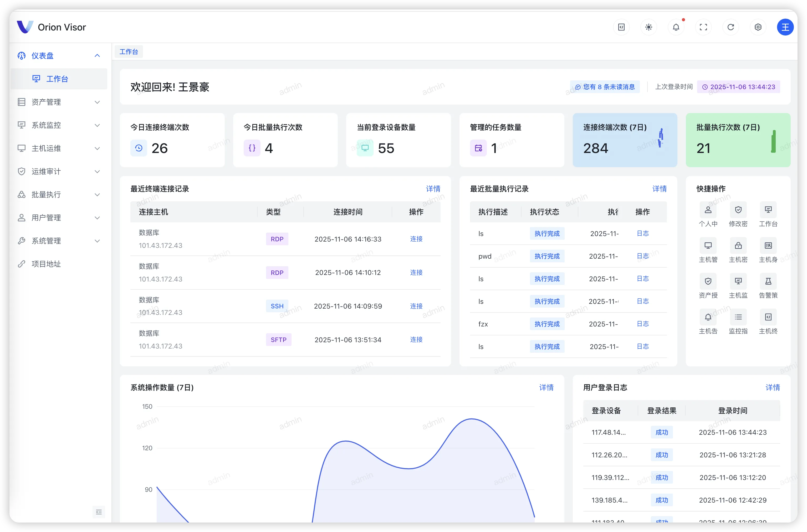Screen dimensions: 807x532
Task: Collapse the sidebar with bottom toggle icon
Action: (x=99, y=512)
